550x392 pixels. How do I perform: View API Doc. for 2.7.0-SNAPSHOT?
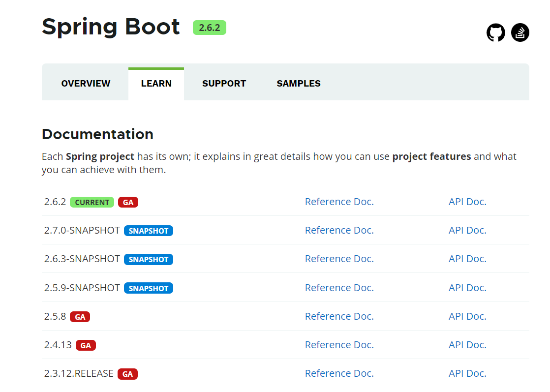point(467,230)
